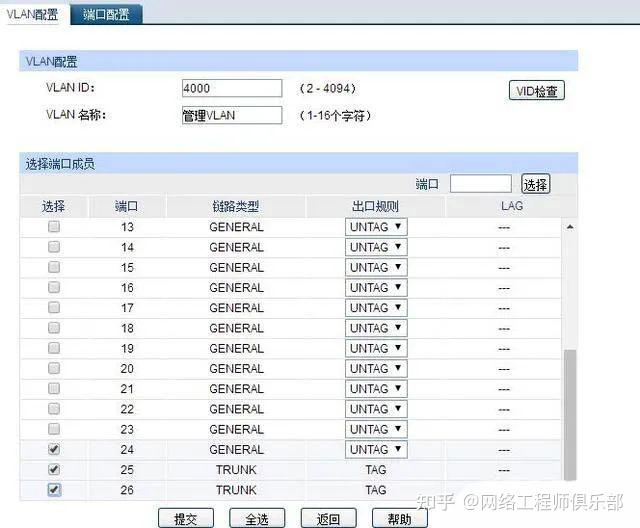This screenshot has width=640, height=528.
Task: Uncheck the checkbox for port 24
Action: tap(54, 449)
